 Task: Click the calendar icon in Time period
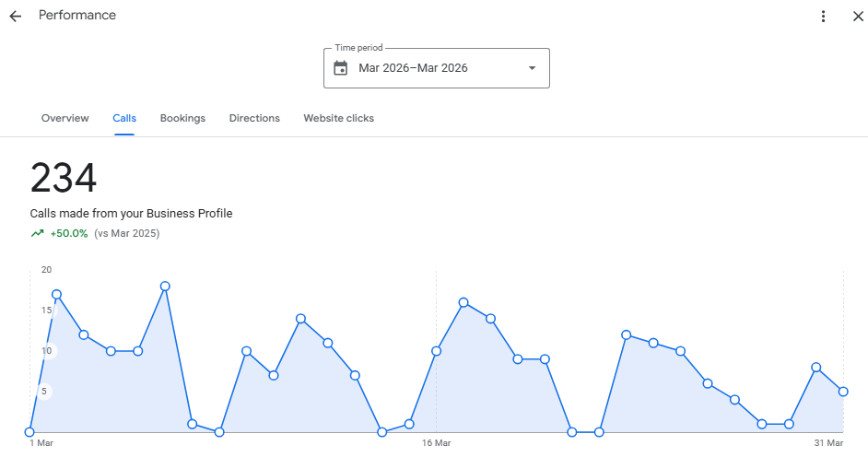340,68
